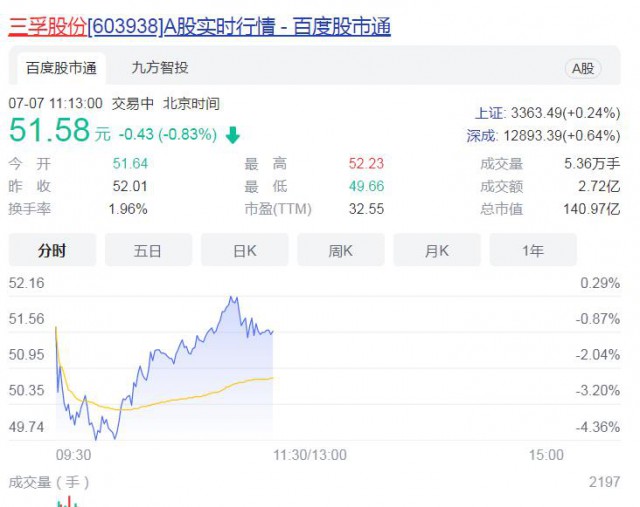Show the 五日 five-day chart
640x507 pixels.
click(x=148, y=250)
